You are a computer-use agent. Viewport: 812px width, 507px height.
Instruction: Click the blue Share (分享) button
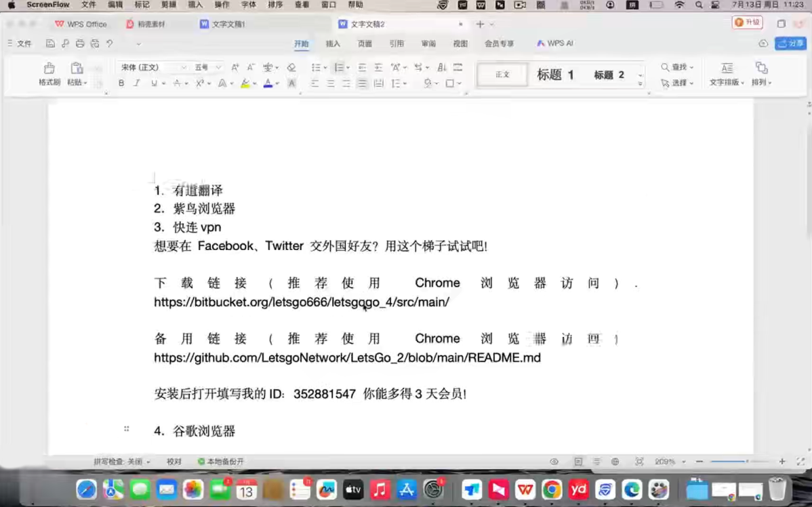790,43
